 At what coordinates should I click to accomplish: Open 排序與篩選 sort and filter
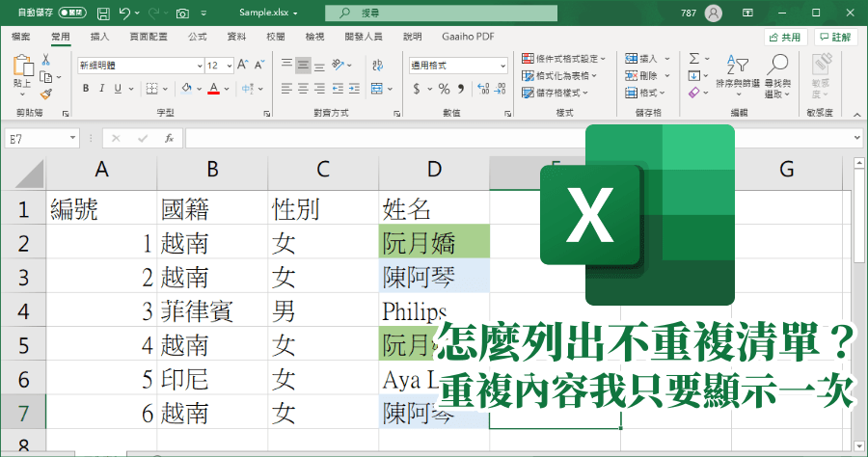(x=738, y=76)
